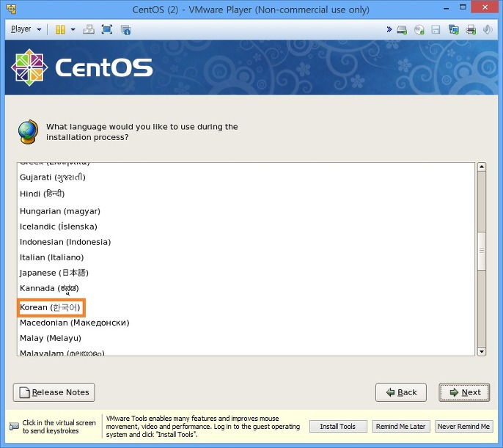Enter full screen mode icon

tap(107, 29)
